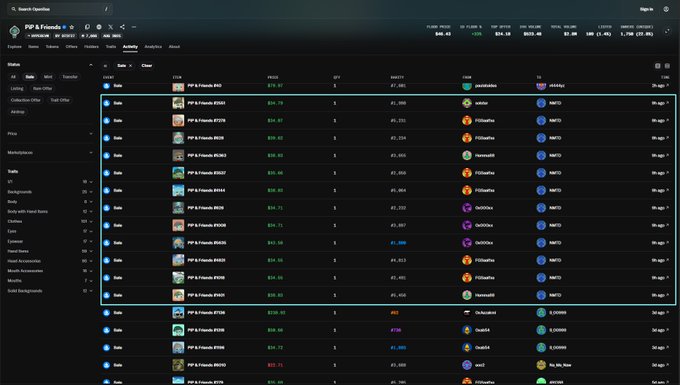
Task: Click the magnifier icon in search bar
Action: pyautogui.click(x=13, y=9)
